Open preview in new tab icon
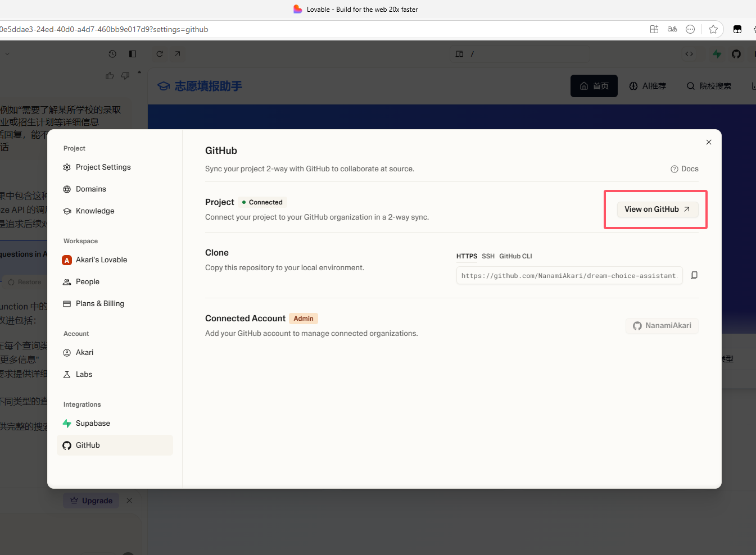Viewport: 756px width, 555px height. click(x=178, y=54)
